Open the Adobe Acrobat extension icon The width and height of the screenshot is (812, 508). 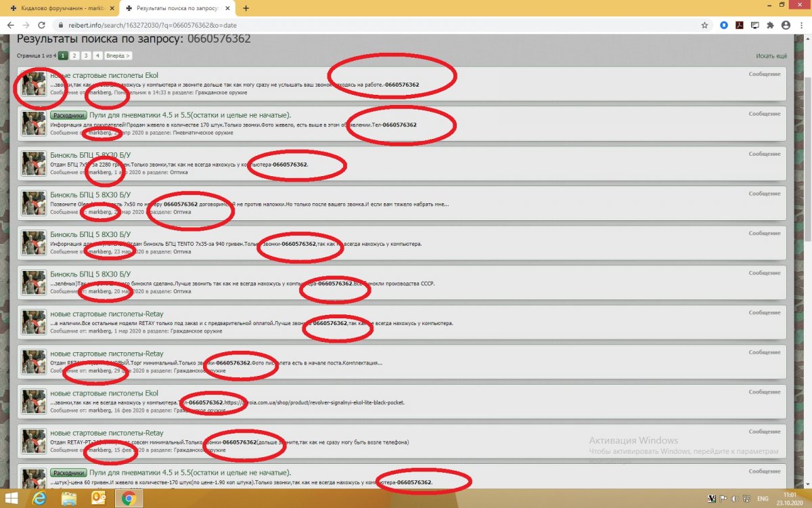(x=740, y=25)
